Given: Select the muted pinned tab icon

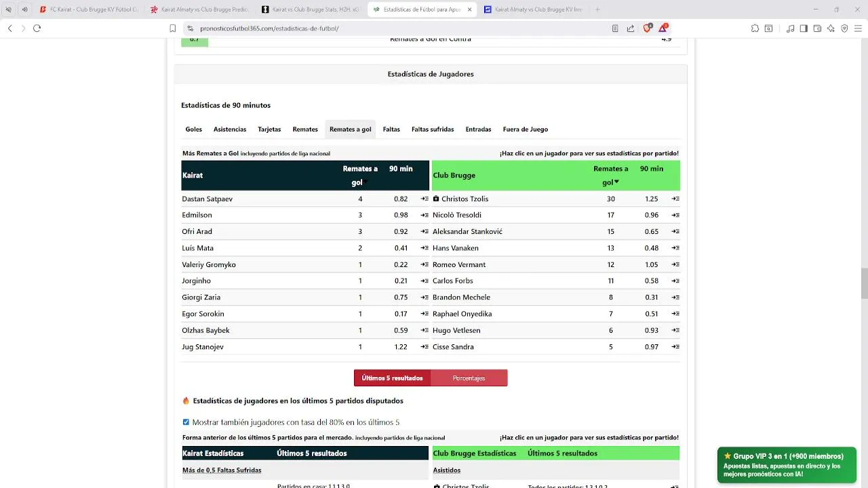Looking at the screenshot, I should [x=8, y=9].
